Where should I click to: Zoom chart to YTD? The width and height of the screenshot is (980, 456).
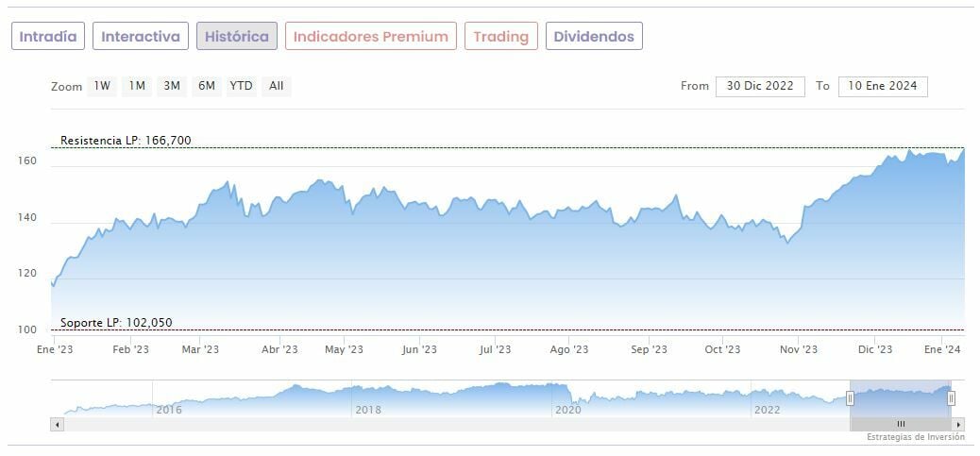coord(242,86)
